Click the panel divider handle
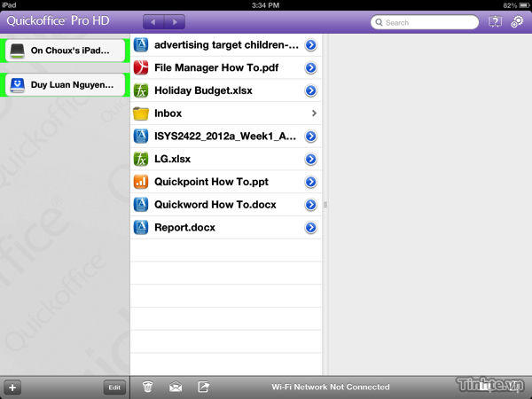This screenshot has height=399, width=532. point(325,205)
